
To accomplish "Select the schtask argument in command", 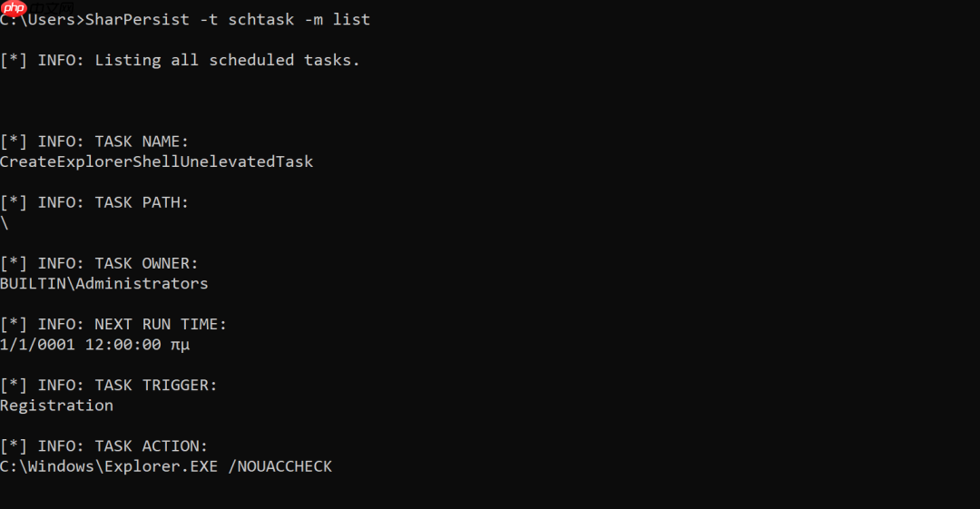I will [x=260, y=19].
